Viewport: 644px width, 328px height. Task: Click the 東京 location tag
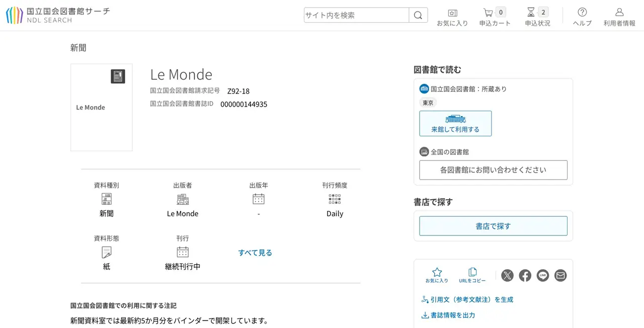[x=428, y=103]
